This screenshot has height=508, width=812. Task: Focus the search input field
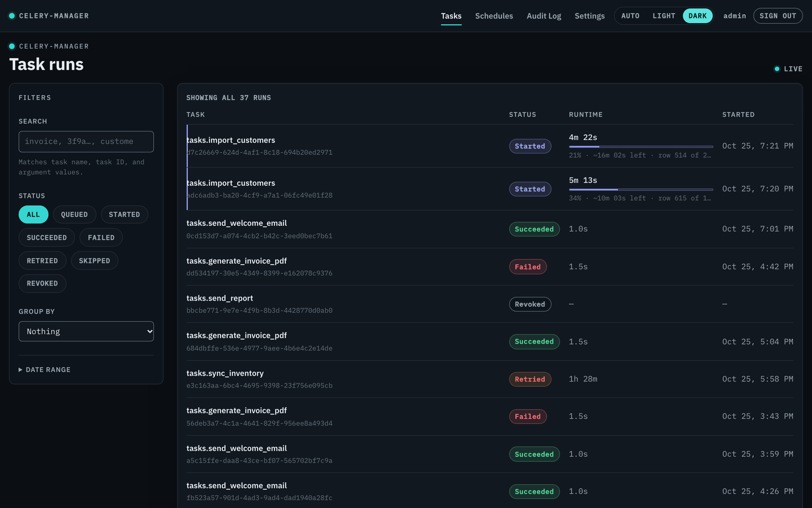coord(86,141)
